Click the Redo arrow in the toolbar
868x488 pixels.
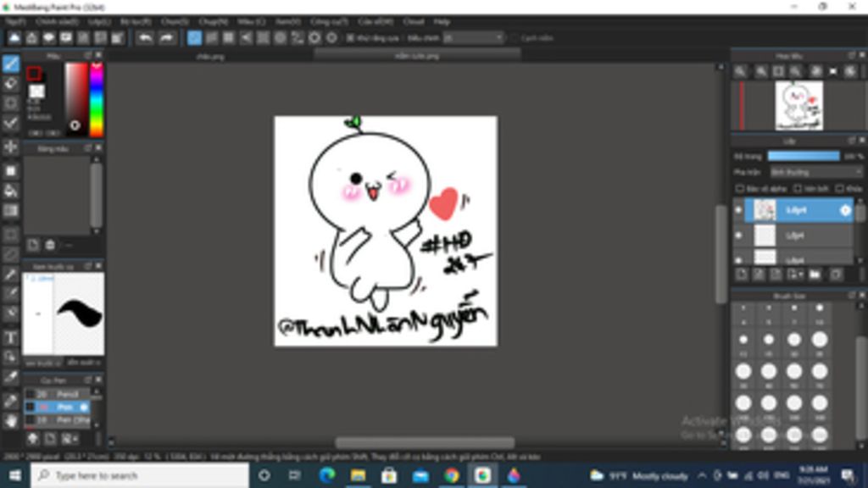click(x=166, y=37)
